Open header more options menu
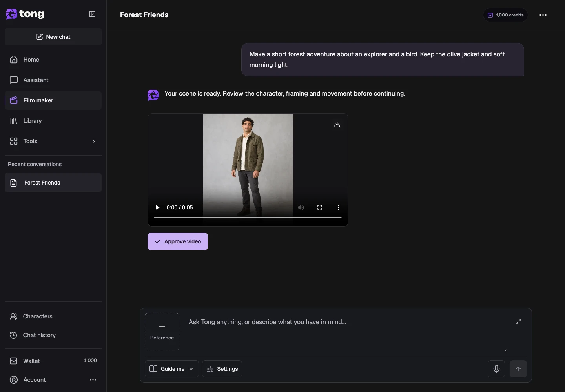The width and height of the screenshot is (565, 392). (543, 15)
